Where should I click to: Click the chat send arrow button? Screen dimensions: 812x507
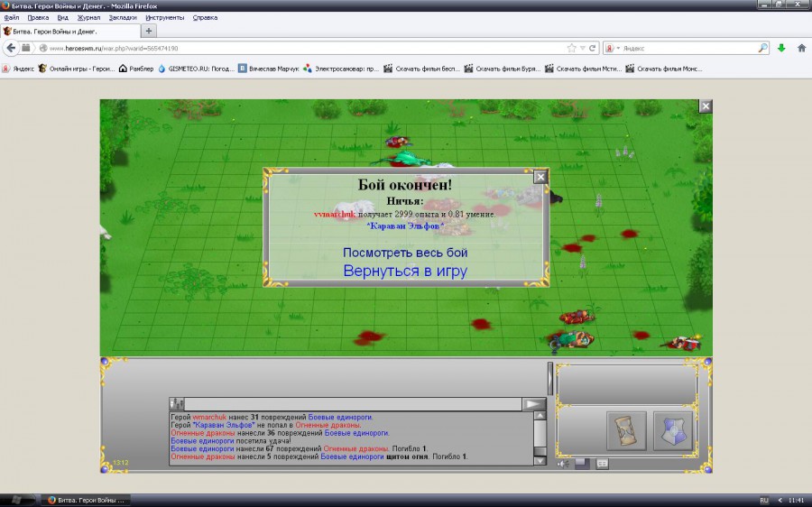(x=534, y=404)
